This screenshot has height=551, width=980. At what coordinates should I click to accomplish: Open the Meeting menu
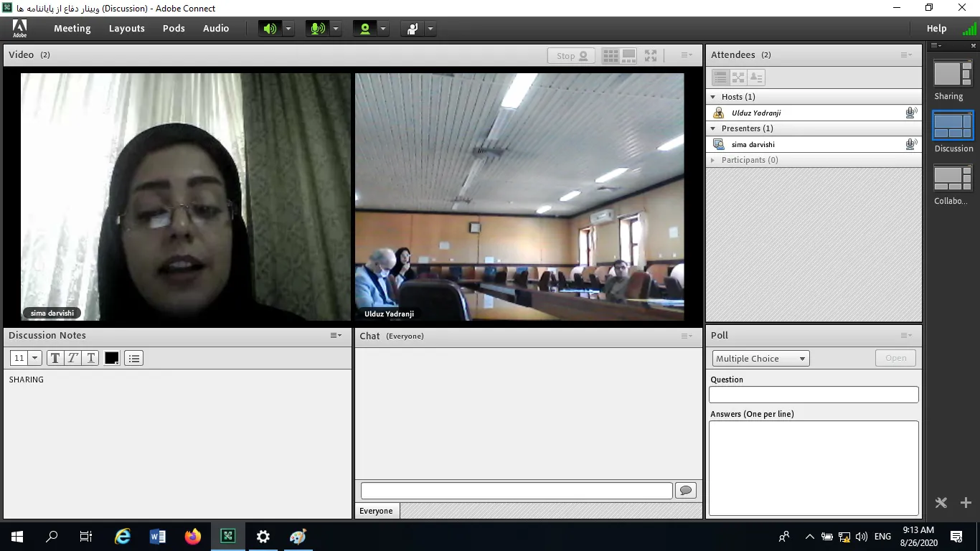click(72, 29)
